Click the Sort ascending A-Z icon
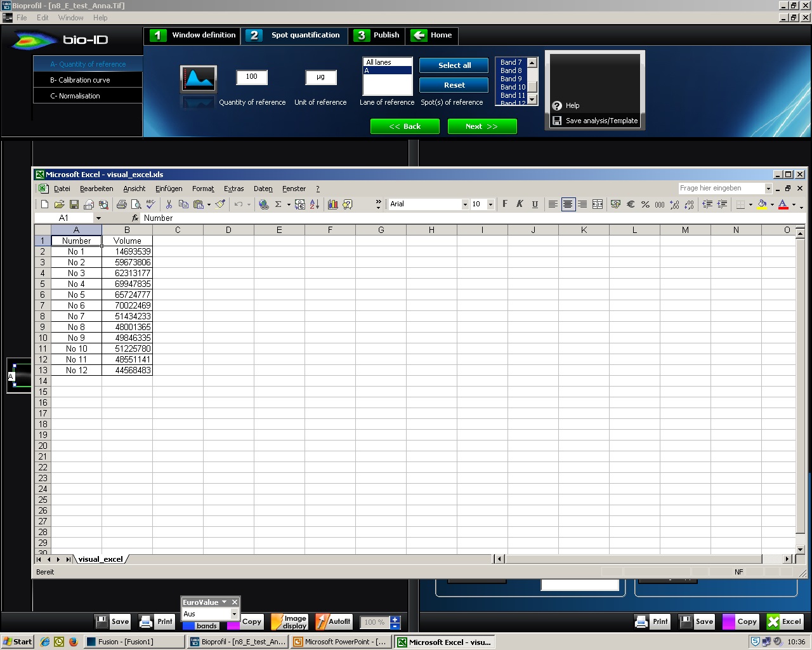 coord(315,204)
